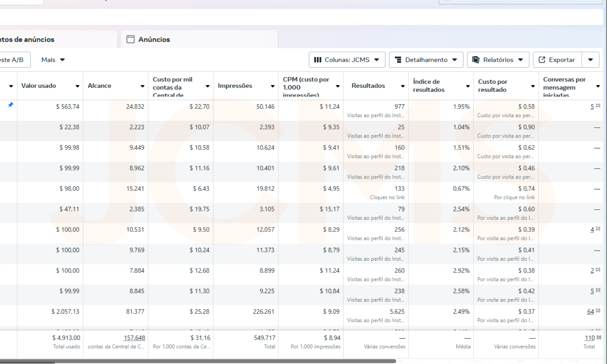Click the reach value 15.241
The width and height of the screenshot is (607, 364).
pos(135,189)
